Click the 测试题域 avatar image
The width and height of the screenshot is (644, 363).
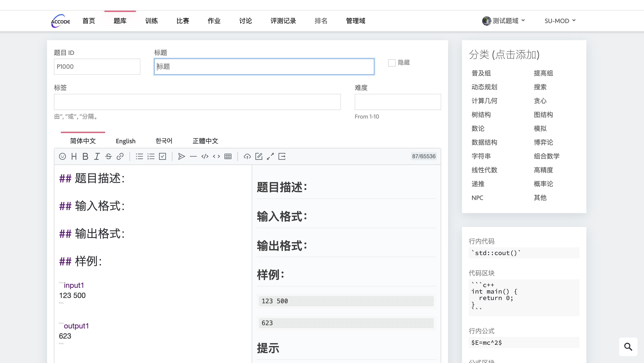[x=487, y=21]
